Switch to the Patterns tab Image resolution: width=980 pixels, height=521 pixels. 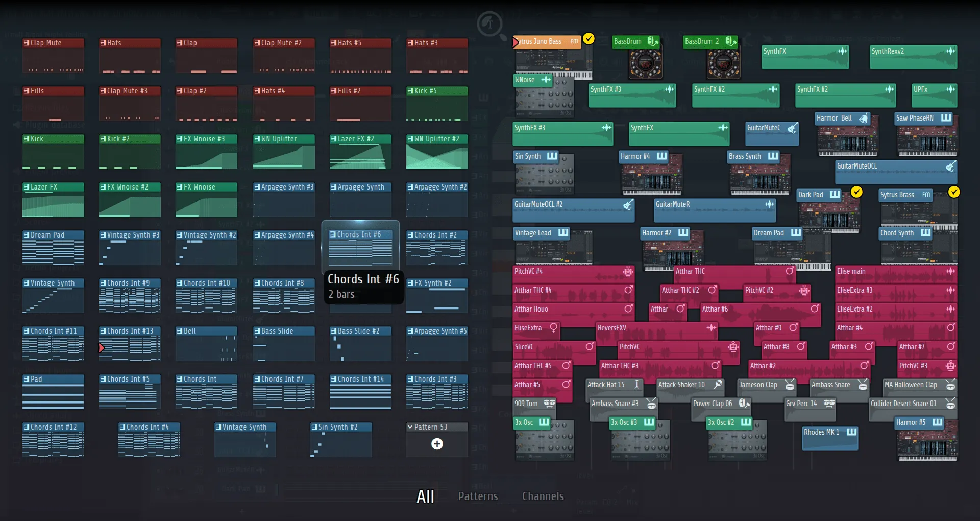478,495
